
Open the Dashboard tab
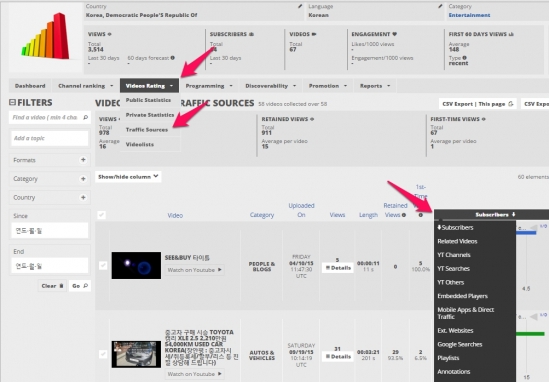click(x=30, y=86)
